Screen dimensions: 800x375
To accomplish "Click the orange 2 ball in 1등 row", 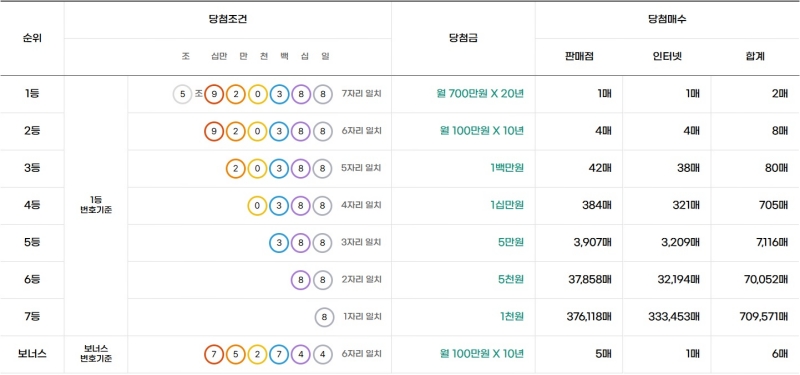I will coord(236,94).
